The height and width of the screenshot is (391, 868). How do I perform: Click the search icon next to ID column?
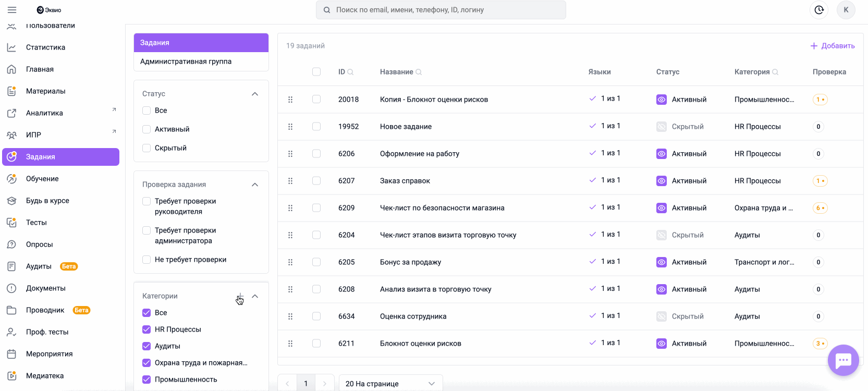[x=350, y=72]
